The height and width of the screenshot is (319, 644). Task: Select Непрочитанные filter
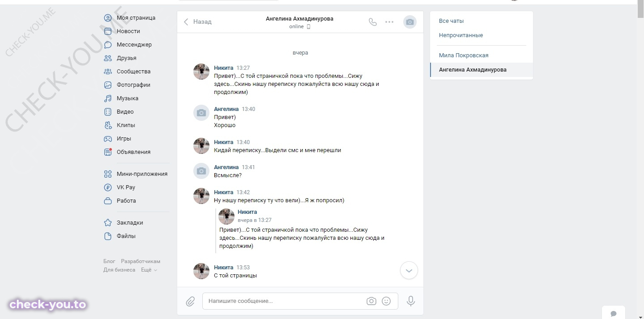[461, 35]
